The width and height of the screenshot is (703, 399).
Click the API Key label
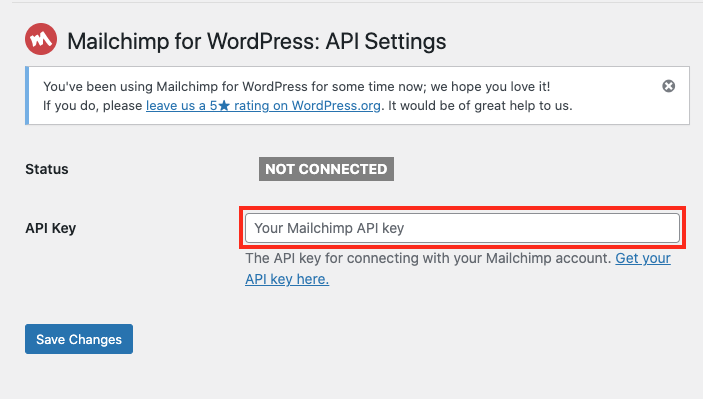click(51, 228)
